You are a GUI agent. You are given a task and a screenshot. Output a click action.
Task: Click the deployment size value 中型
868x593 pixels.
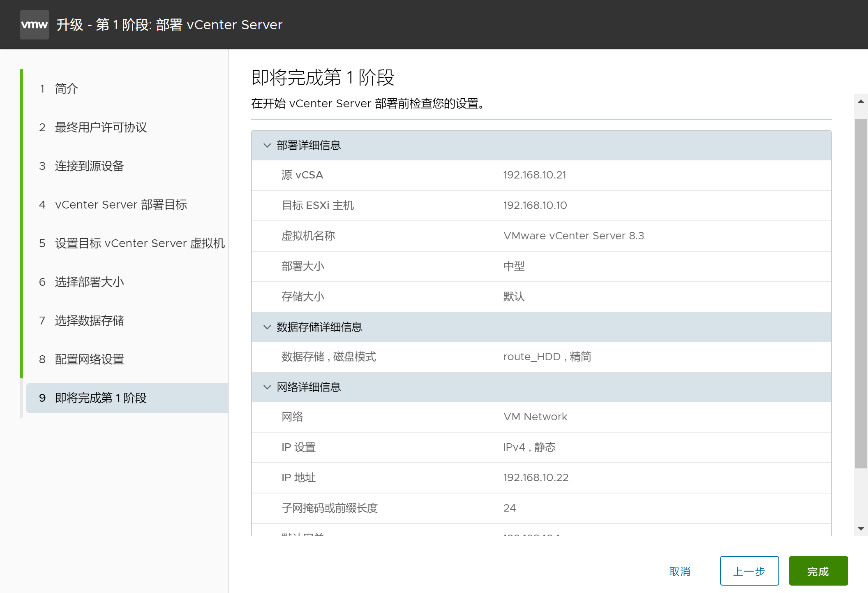pos(514,266)
